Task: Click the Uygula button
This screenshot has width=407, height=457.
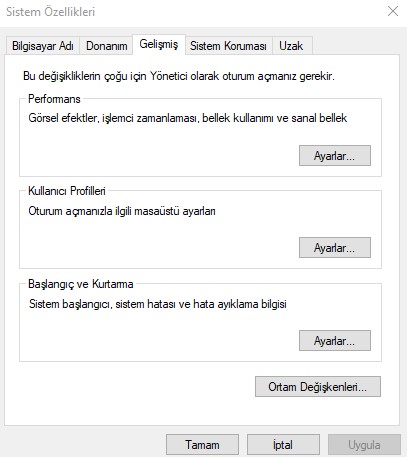Action: tap(364, 445)
